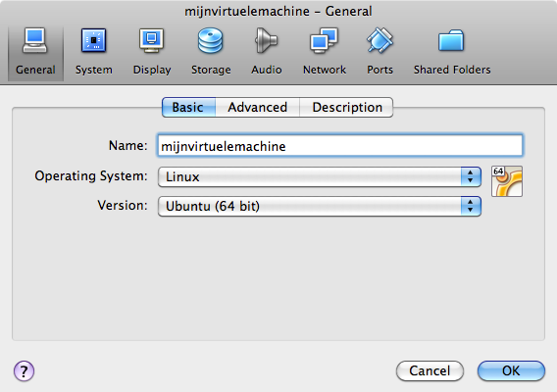
Task: Click the Ubuntu 64-bit OS type icon
Action: 507,181
